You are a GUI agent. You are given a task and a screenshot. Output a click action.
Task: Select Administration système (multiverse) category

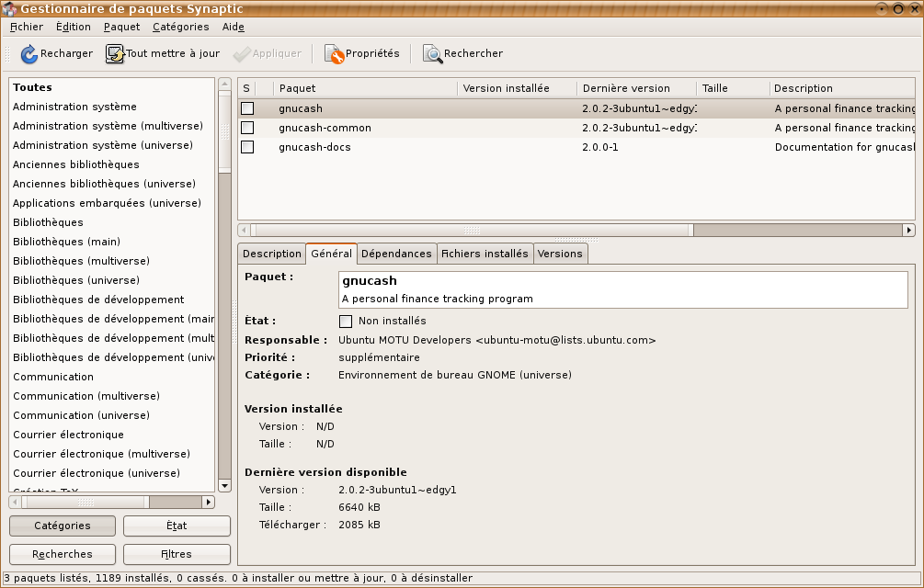[x=112, y=126]
